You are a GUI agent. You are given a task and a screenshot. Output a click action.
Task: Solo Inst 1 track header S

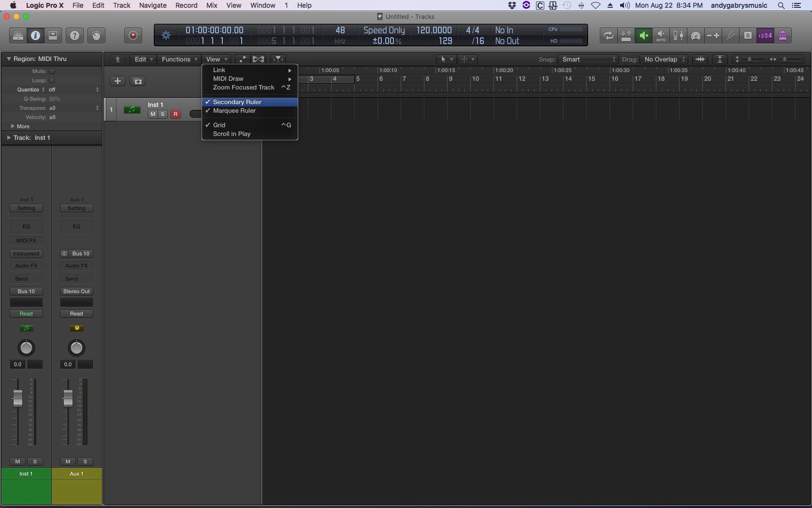(163, 114)
